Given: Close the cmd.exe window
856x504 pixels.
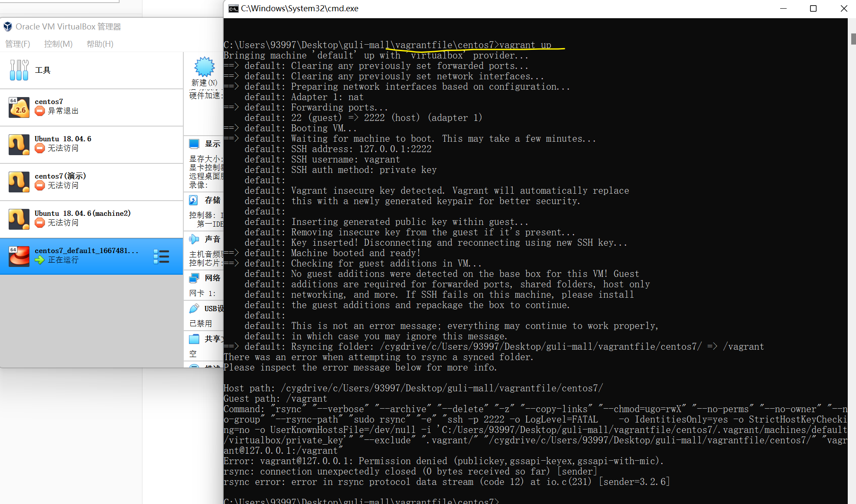Looking at the screenshot, I should [843, 9].
